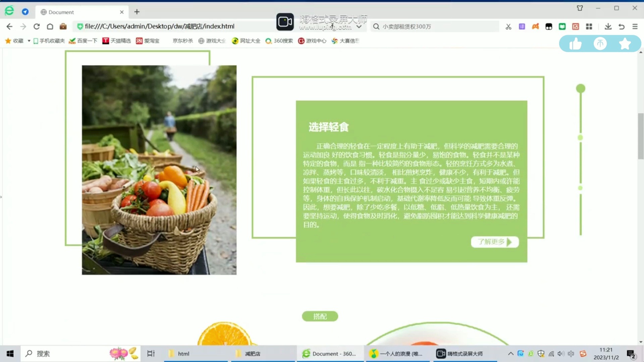The height and width of the screenshot is (362, 644).
Task: Click the undo restore-tab icon
Action: coord(622,26)
